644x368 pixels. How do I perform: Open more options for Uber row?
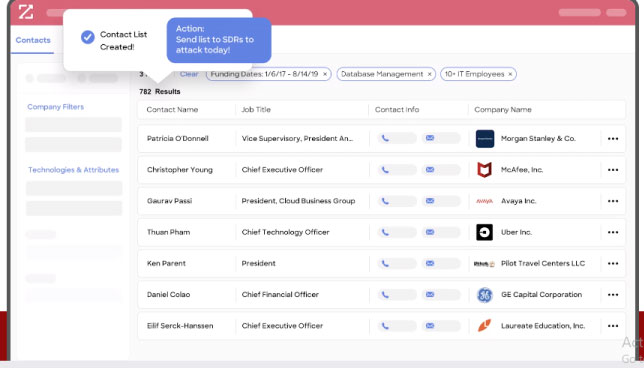(613, 232)
